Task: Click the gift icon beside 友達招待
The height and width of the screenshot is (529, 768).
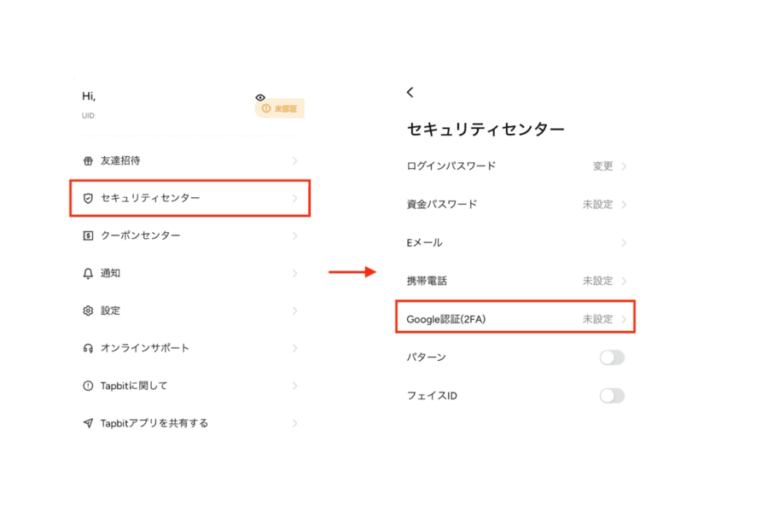Action: click(x=88, y=161)
